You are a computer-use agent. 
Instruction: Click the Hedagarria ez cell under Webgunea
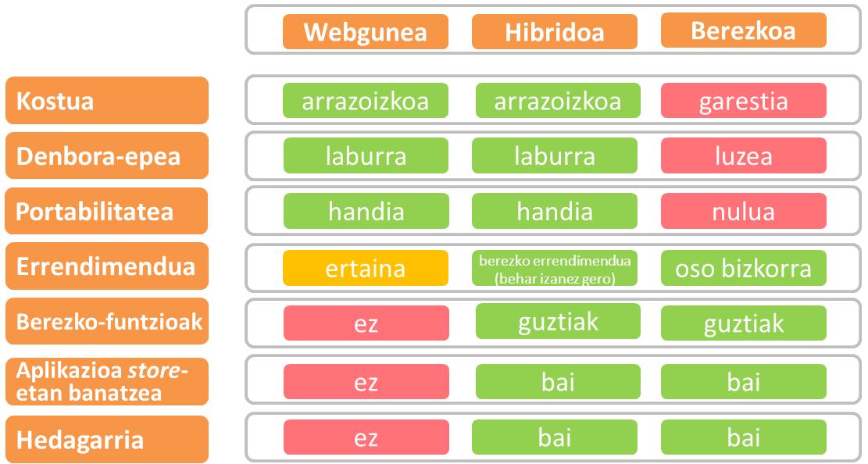pyautogui.click(x=366, y=437)
